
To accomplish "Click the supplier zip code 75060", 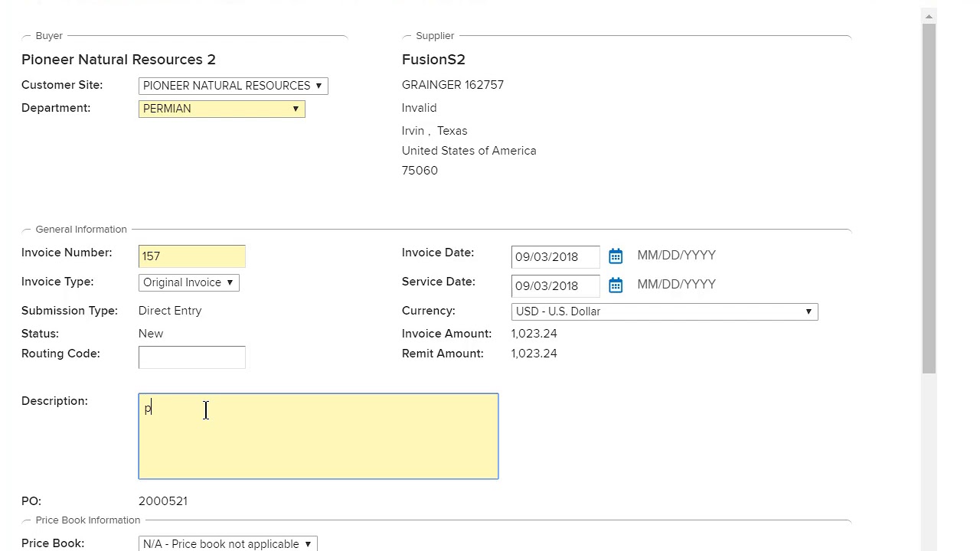I will (x=420, y=171).
